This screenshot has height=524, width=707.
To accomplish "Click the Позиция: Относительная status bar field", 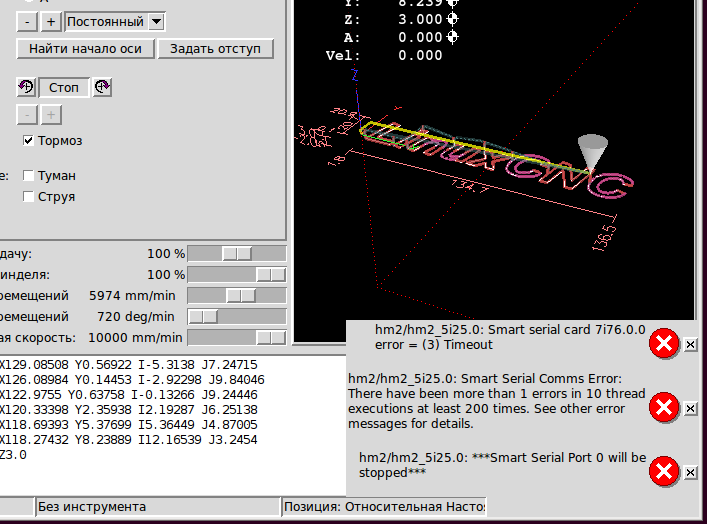I will coord(384,507).
